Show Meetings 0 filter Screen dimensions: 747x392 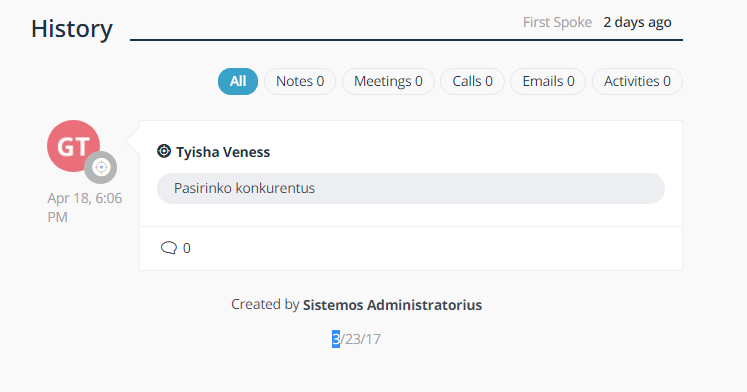coord(388,81)
